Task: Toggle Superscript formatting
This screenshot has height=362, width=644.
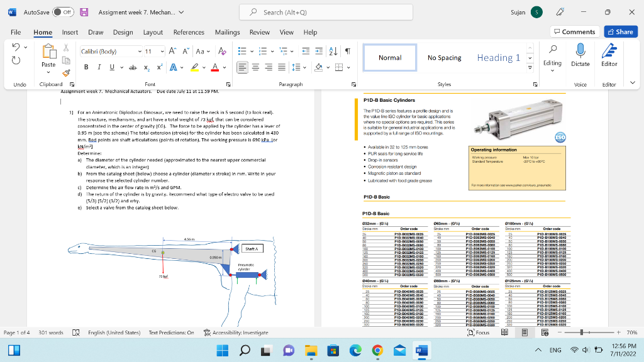Action: click(160, 67)
